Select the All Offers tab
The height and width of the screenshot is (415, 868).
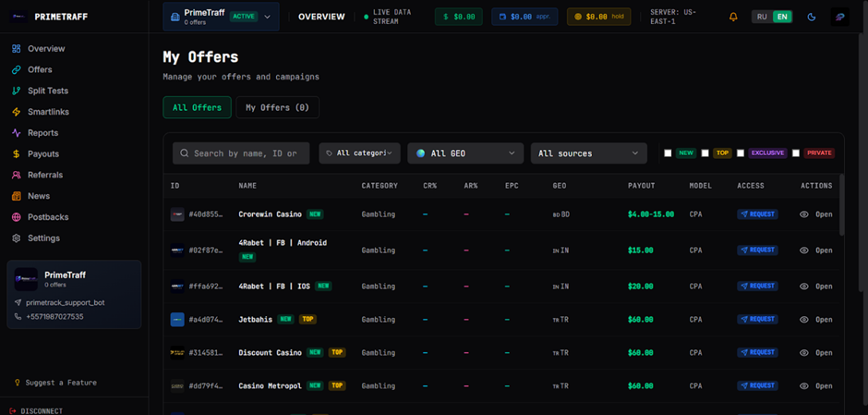point(197,107)
